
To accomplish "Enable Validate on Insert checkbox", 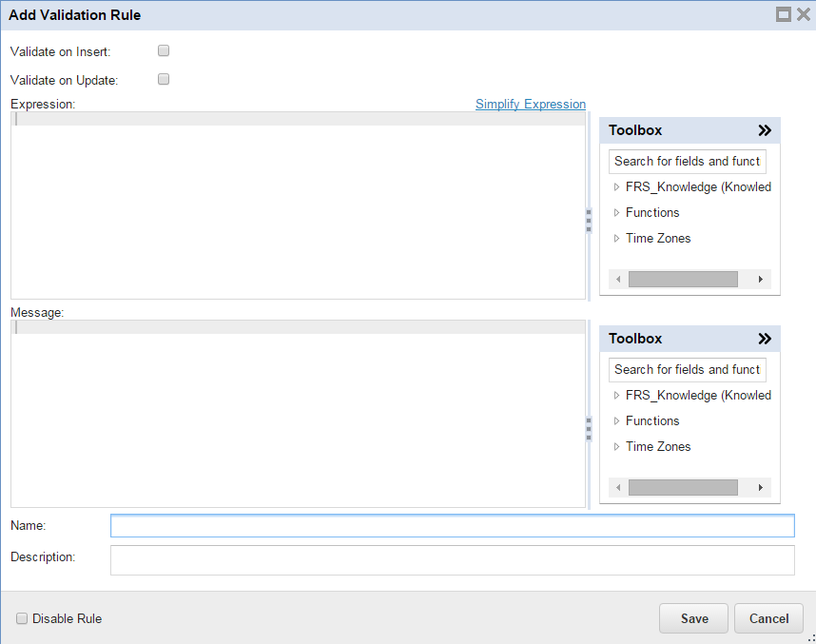I will point(164,50).
